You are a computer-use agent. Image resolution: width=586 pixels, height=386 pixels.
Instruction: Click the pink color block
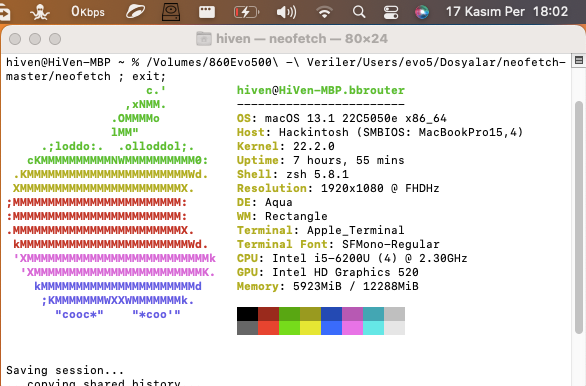(x=352, y=328)
